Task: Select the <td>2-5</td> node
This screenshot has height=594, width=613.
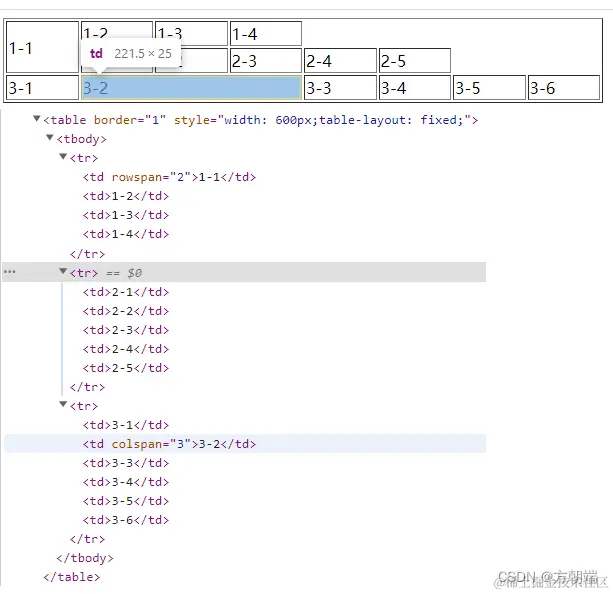Action: pos(126,368)
